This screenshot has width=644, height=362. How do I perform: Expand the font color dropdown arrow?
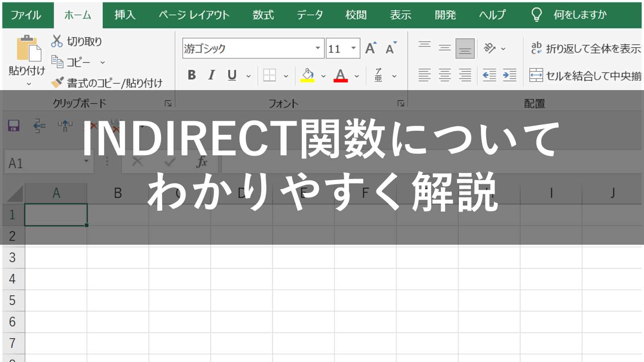point(357,76)
